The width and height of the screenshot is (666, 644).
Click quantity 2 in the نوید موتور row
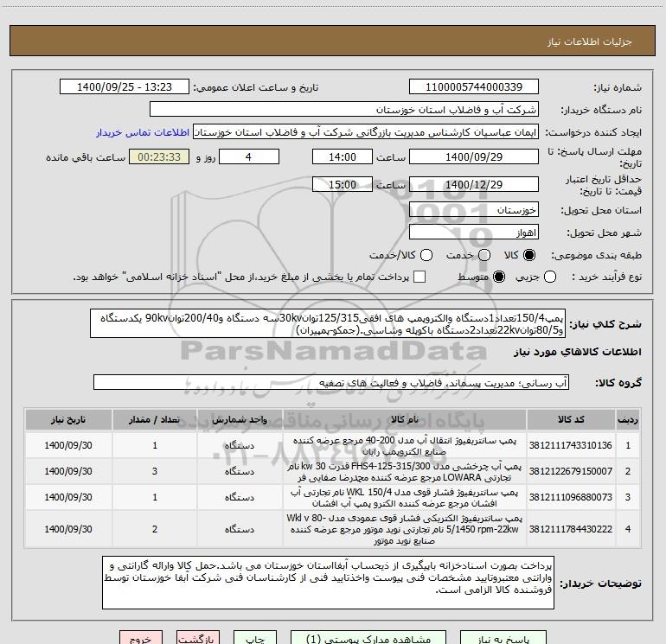(155, 529)
